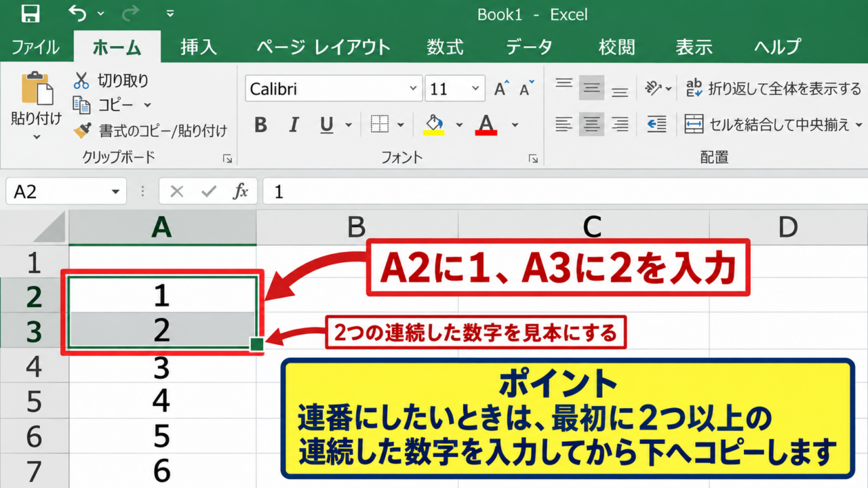Click the text orientation icon

point(653,88)
